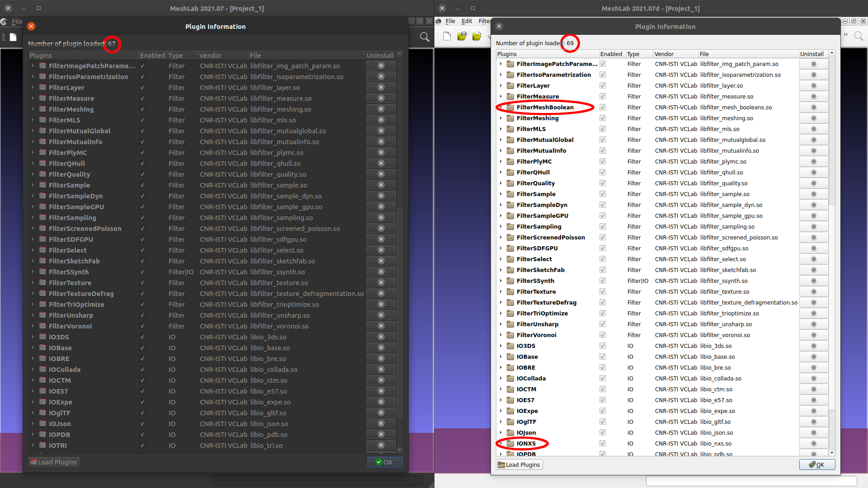Click the New Empty Project icon in right toolbar

coord(447,36)
